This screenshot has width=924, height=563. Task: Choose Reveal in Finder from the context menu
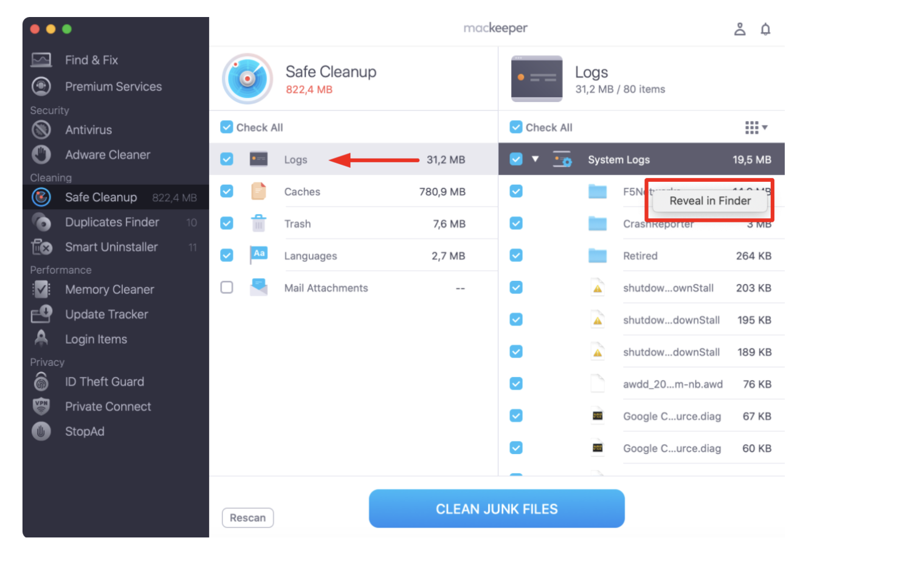(710, 201)
